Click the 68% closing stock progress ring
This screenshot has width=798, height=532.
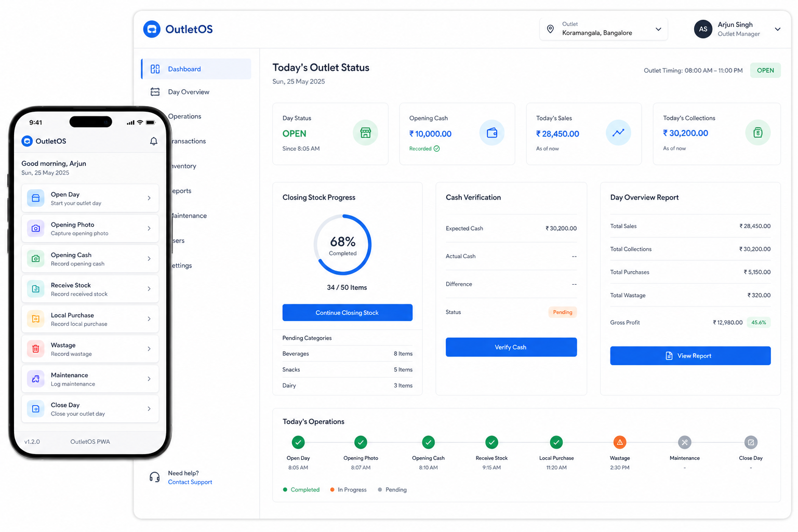(x=343, y=245)
